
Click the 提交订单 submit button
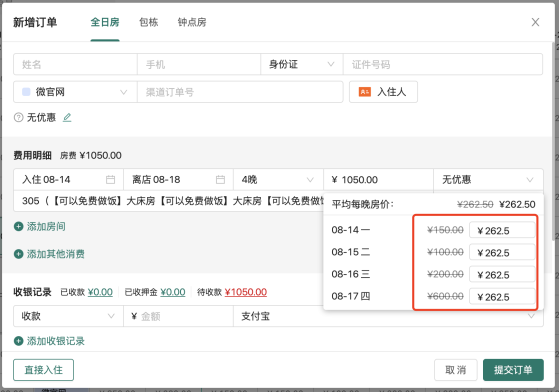click(513, 370)
